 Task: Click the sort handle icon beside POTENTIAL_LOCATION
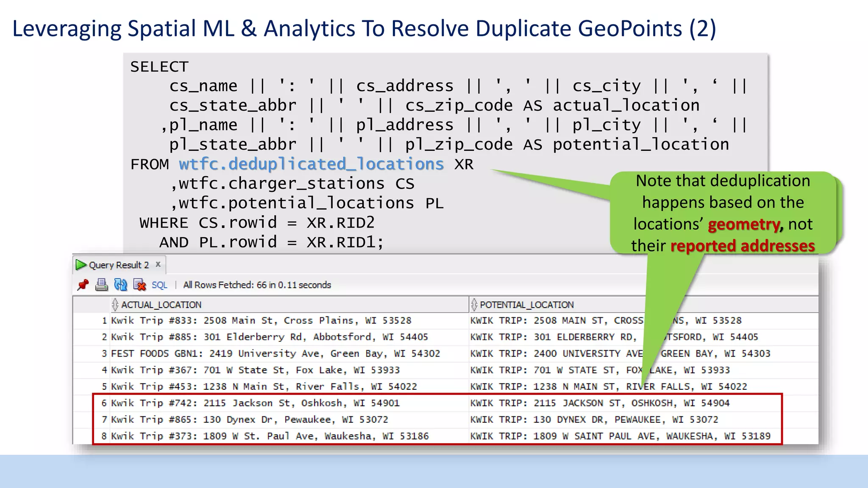(x=474, y=305)
